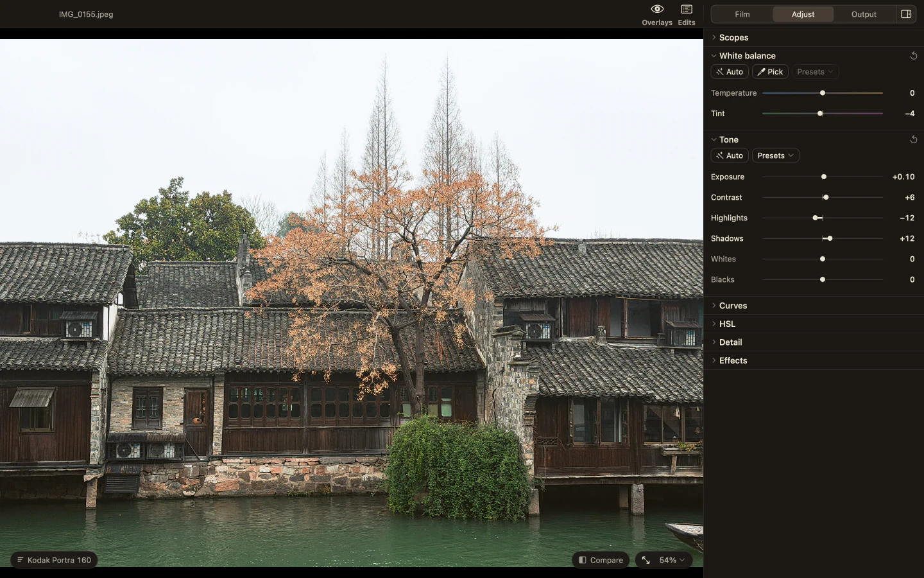This screenshot has width=924, height=578.
Task: Reset Tone section with the revert icon
Action: [914, 139]
